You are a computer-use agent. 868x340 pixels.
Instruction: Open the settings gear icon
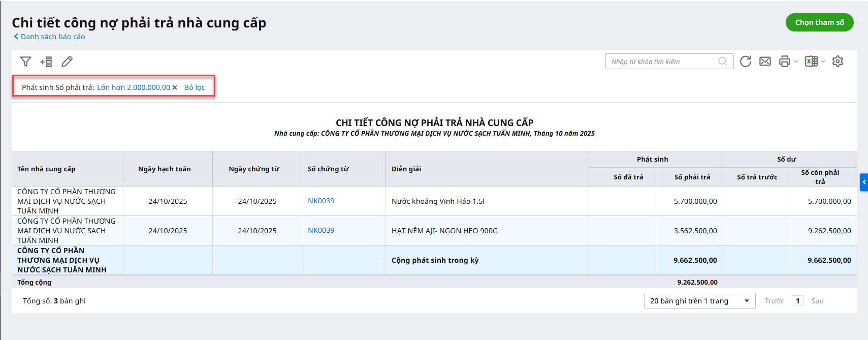coord(838,61)
